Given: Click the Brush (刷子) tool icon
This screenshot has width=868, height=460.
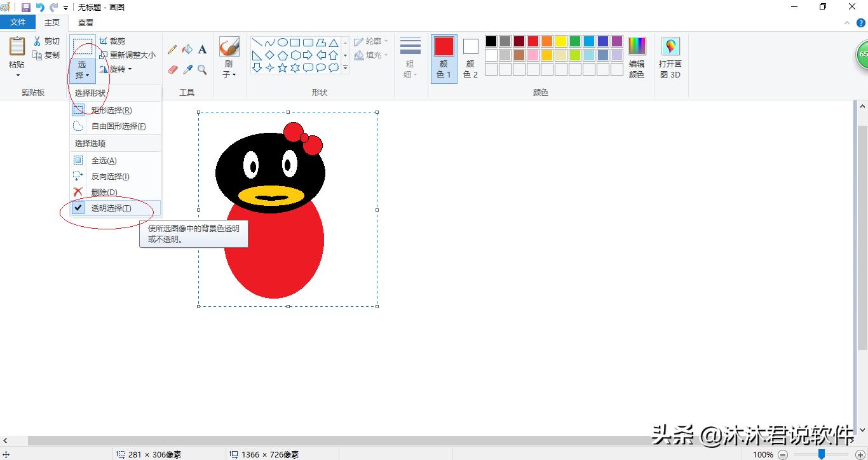Looking at the screenshot, I should [229, 46].
